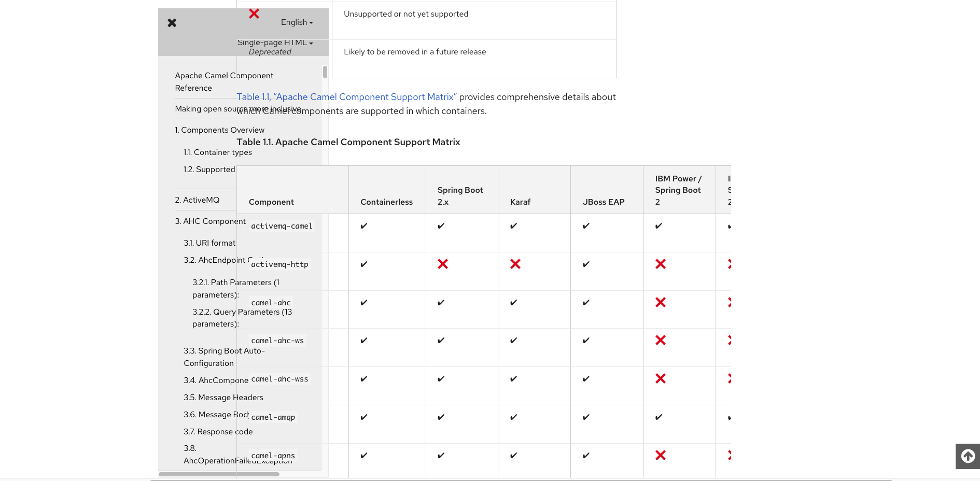Select 3.7. Response code entry
Screen dimensions: 980x481
click(x=218, y=432)
